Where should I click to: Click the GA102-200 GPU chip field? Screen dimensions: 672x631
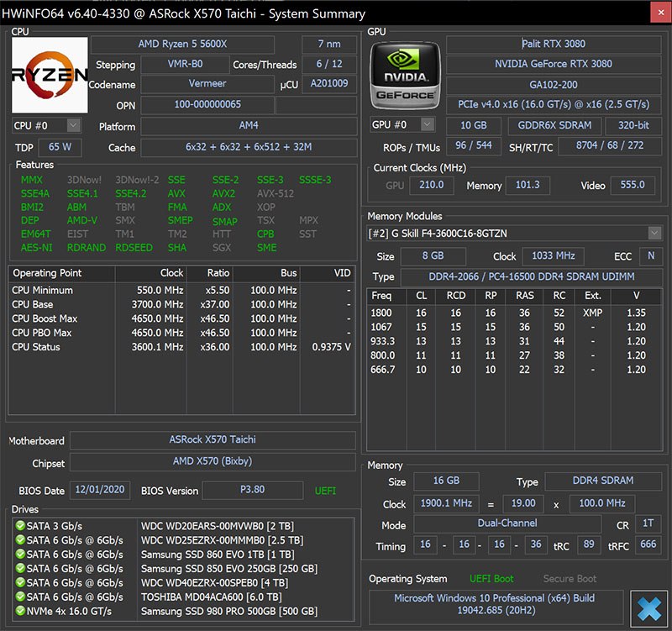554,85
